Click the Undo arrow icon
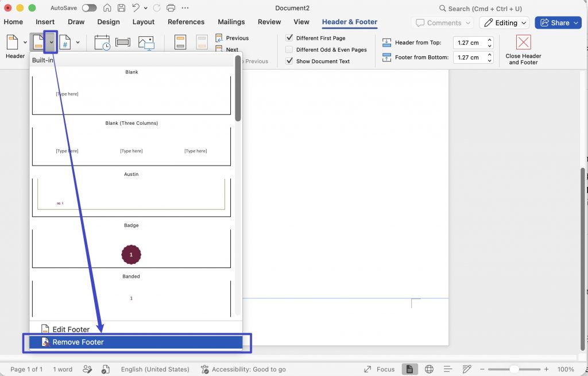588x376 pixels. click(x=136, y=8)
